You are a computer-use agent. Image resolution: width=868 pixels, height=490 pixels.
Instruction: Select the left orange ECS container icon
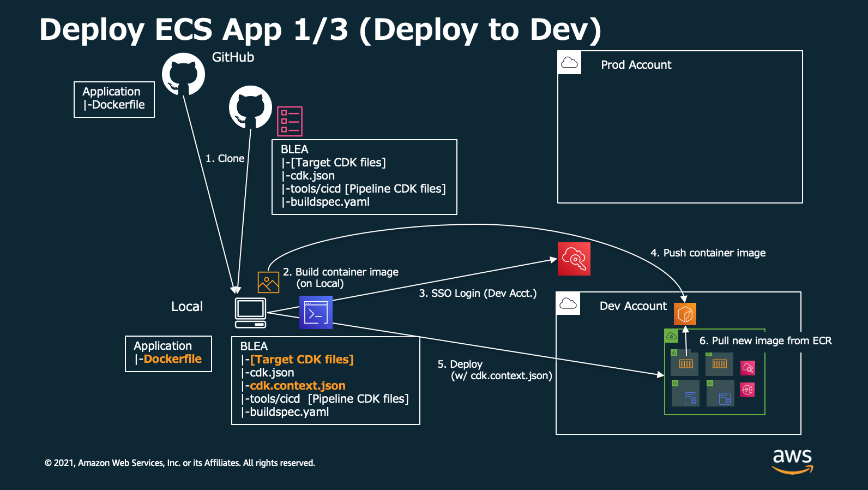tap(686, 363)
